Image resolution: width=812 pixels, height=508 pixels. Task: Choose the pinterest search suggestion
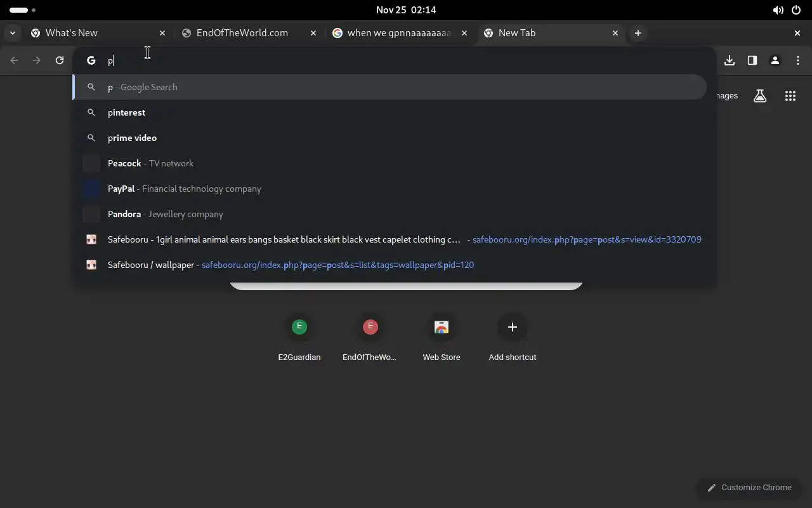coord(390,112)
